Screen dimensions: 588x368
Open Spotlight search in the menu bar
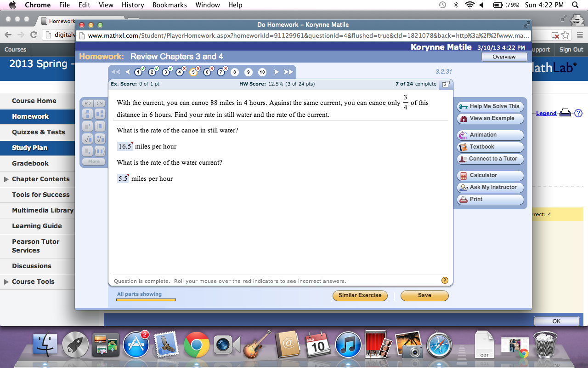coord(575,5)
